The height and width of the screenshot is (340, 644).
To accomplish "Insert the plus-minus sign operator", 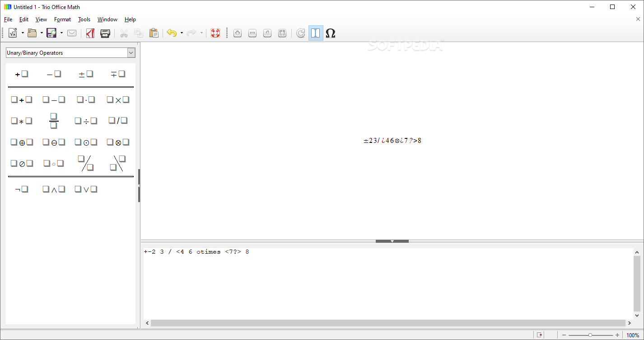I will 86,74.
